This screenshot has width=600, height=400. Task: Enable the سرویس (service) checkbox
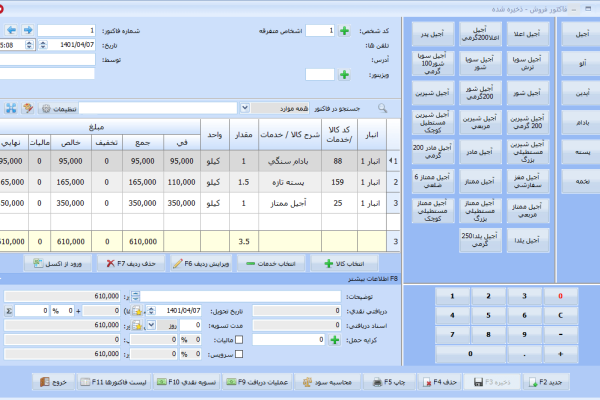click(x=239, y=354)
